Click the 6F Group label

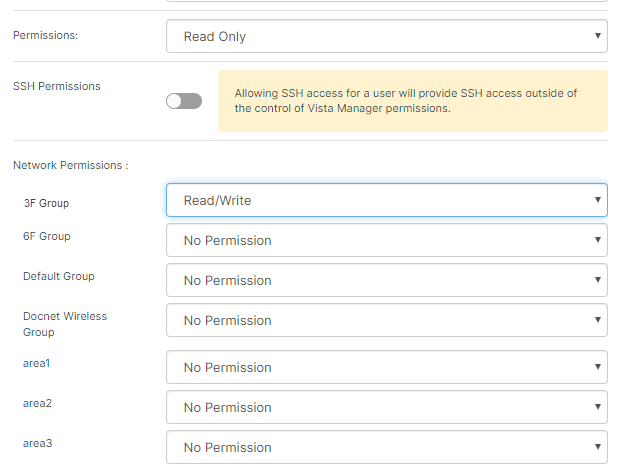pos(46,236)
